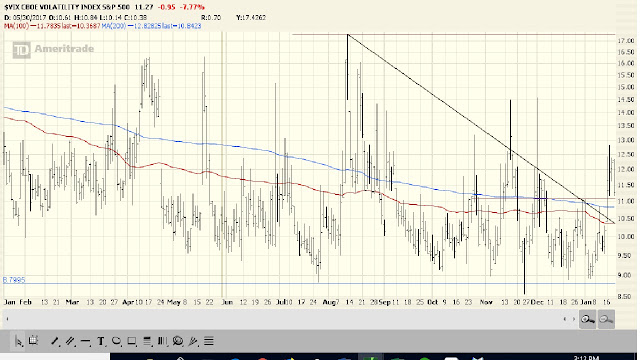Select the crosshair grid tool

[33, 340]
